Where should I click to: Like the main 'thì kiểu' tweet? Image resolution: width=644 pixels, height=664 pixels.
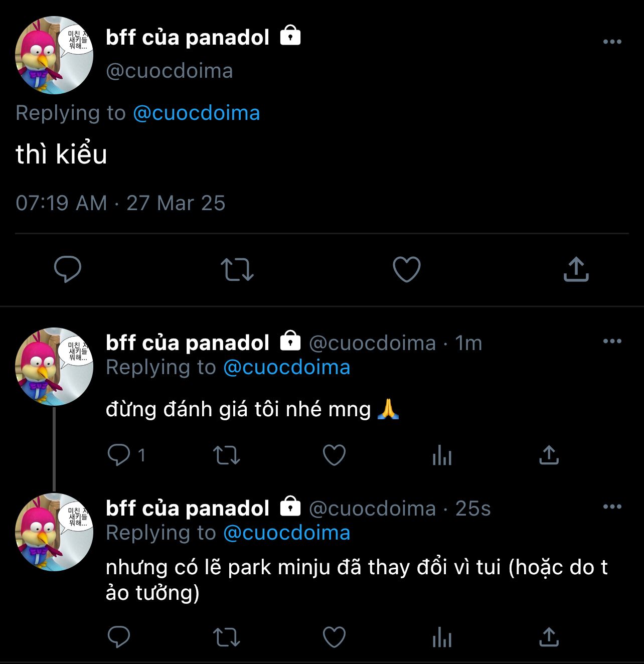pyautogui.click(x=406, y=269)
